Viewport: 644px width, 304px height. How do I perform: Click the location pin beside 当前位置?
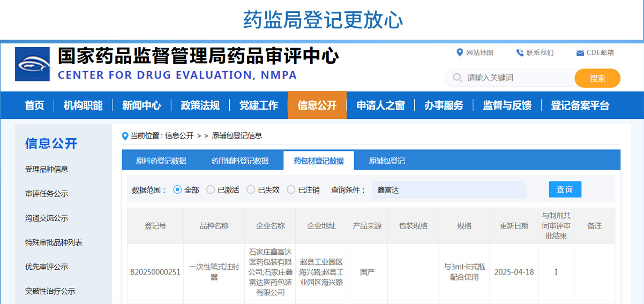click(125, 136)
